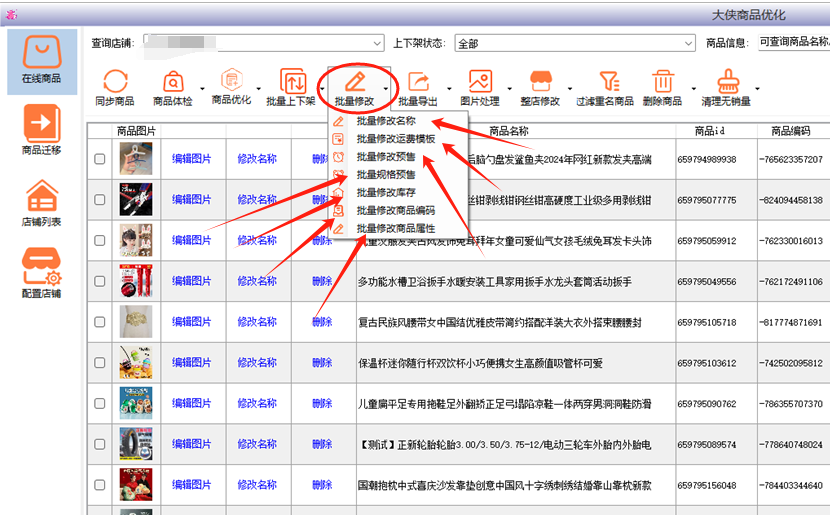The height and width of the screenshot is (515, 830).
Task: Expand the 查询店铺 store dropdown
Action: pos(377,44)
